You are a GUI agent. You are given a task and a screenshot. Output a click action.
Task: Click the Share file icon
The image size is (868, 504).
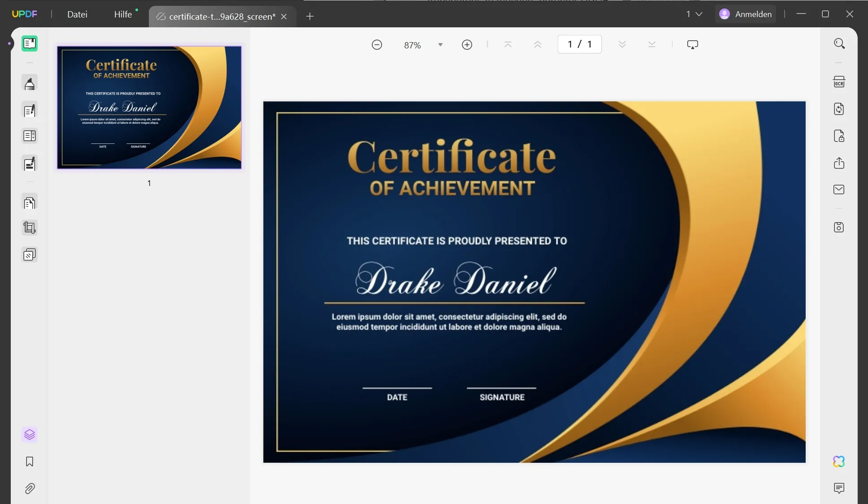[839, 163]
